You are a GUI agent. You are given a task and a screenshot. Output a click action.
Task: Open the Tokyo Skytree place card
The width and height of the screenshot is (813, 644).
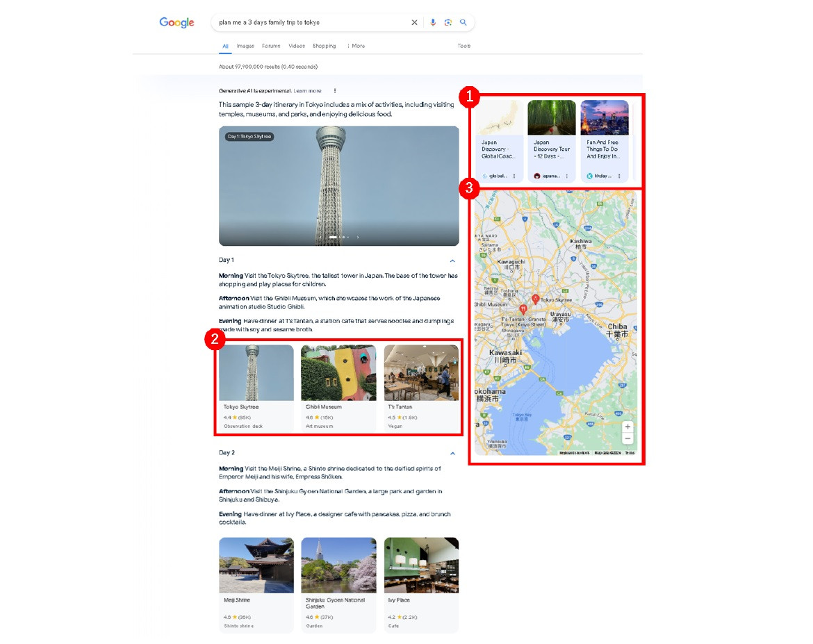point(256,388)
